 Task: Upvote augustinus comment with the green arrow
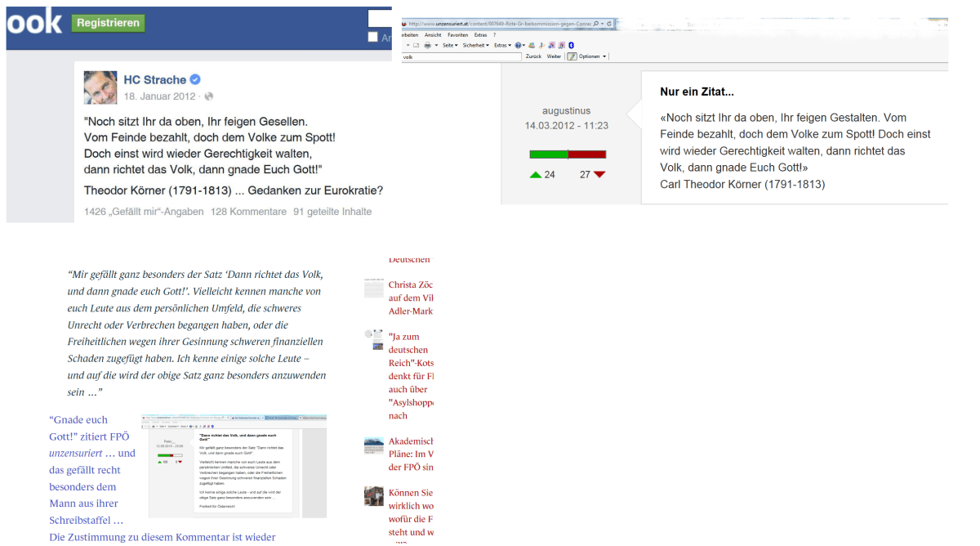click(535, 174)
